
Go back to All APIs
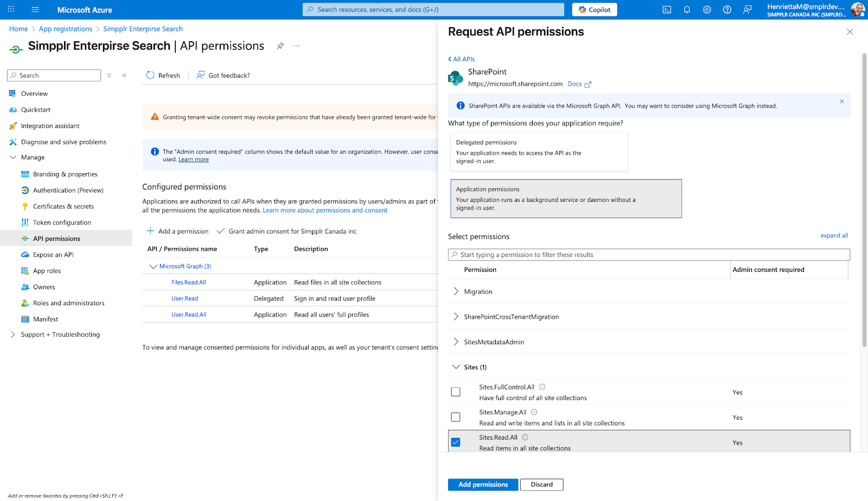461,59
